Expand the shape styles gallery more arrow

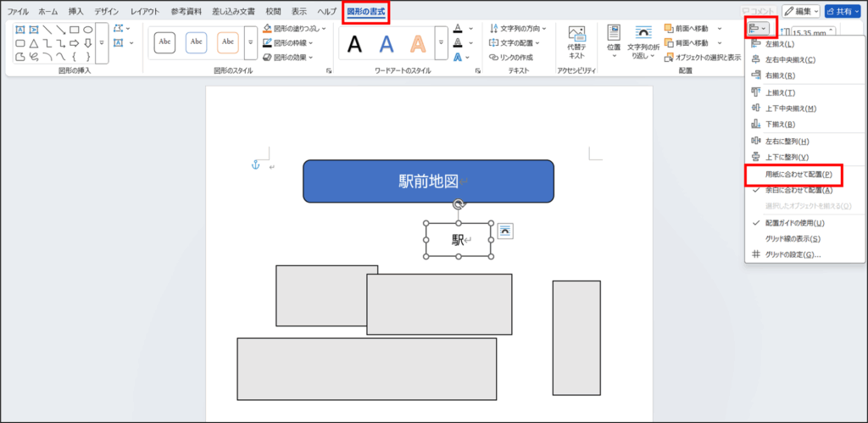251,42
